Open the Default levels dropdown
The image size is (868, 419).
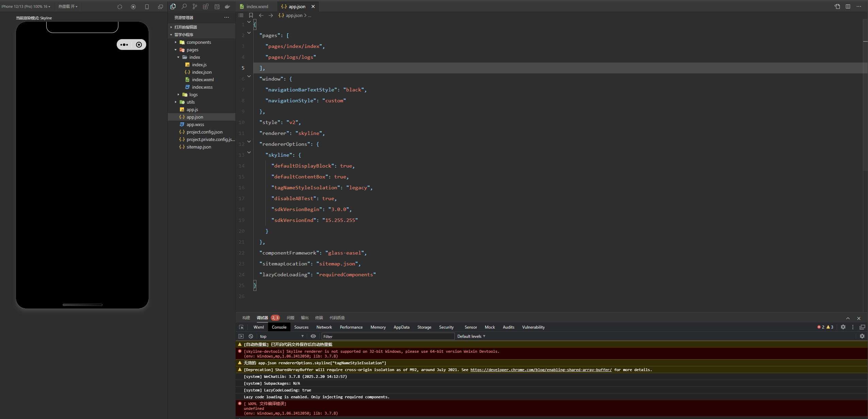[471, 336]
